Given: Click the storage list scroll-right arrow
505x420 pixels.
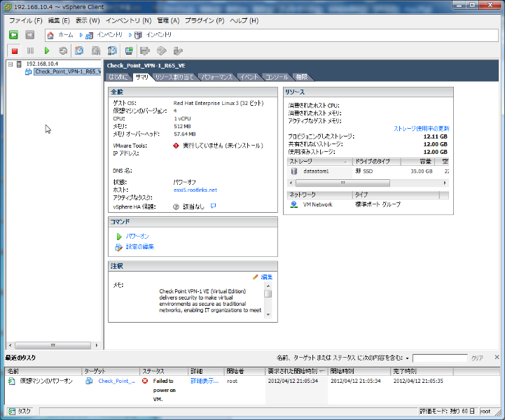Looking at the screenshot, I should click(x=445, y=183).
